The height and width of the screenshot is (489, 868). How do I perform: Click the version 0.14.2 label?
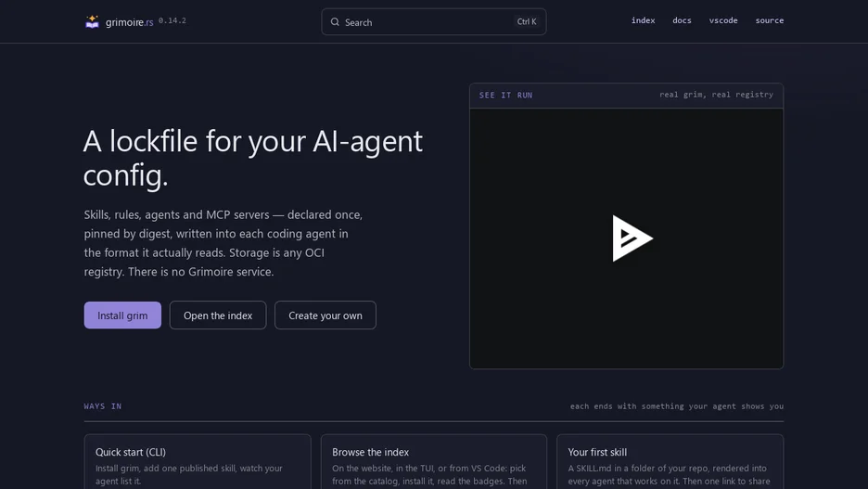pyautogui.click(x=172, y=20)
